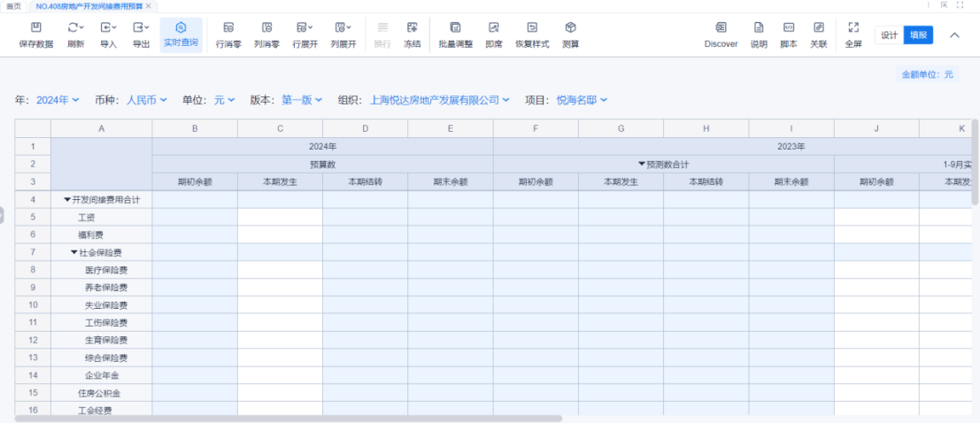
Task: Open the 年 2024年 dropdown
Action: coord(58,100)
